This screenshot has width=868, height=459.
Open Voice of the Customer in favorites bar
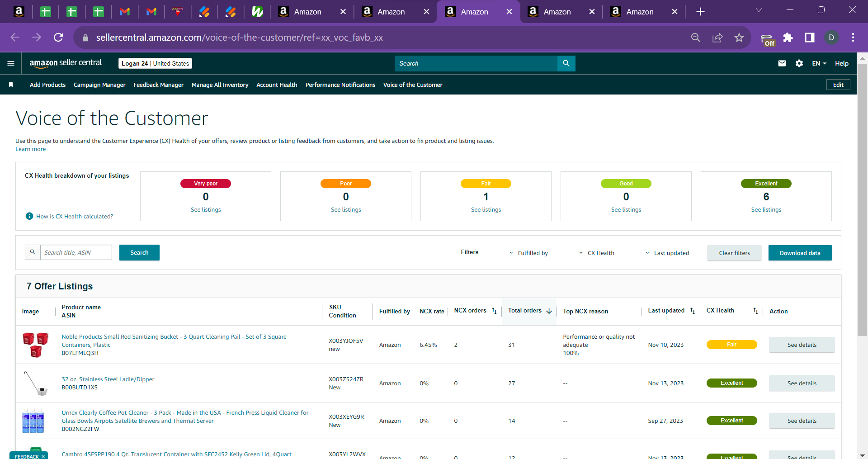click(x=413, y=85)
